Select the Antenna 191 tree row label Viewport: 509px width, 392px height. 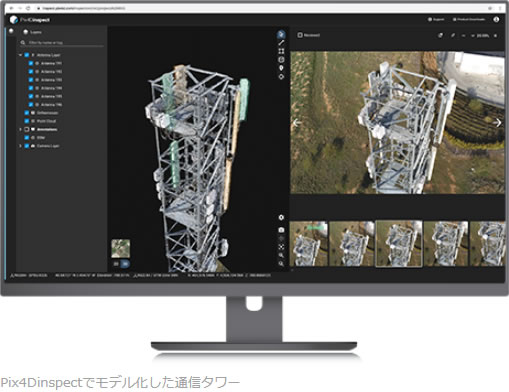coord(51,63)
